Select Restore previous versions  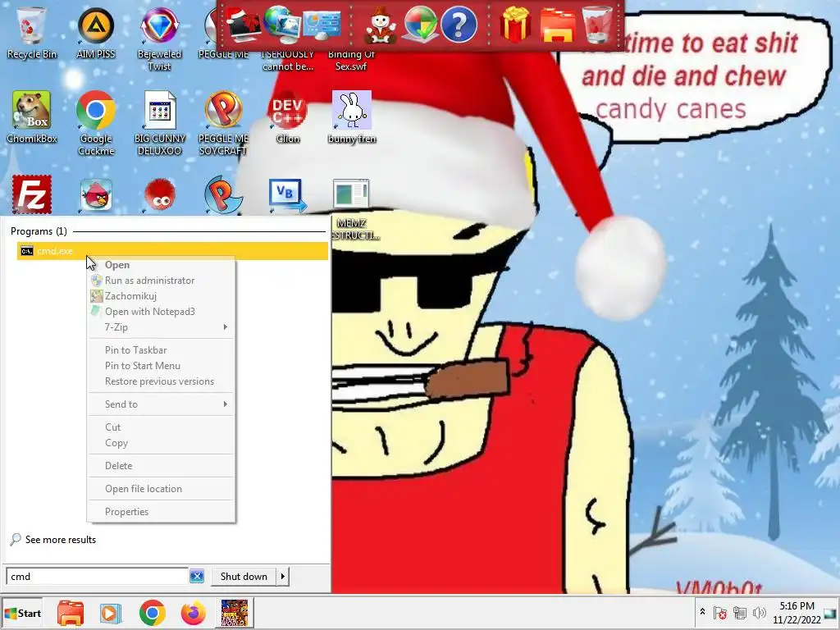point(162,381)
